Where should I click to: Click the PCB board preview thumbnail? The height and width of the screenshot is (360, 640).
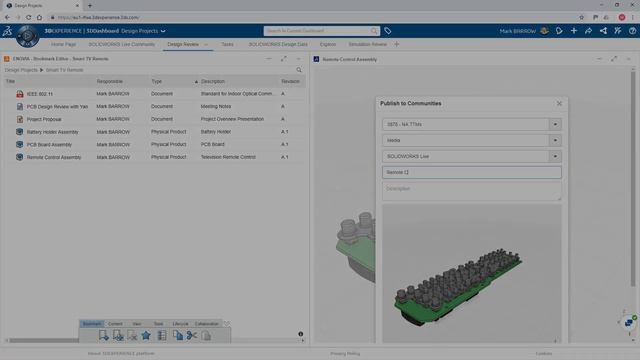point(471,273)
